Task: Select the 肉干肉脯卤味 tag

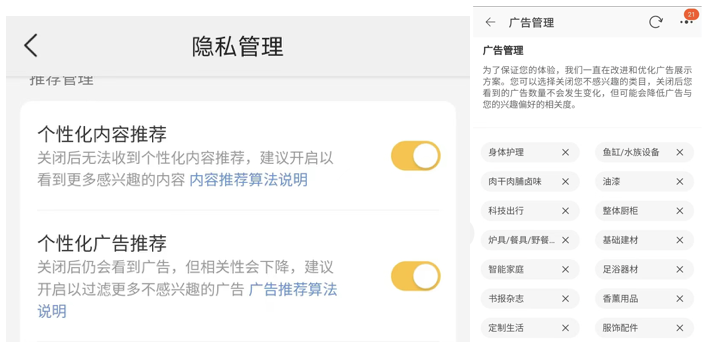Action: pyautogui.click(x=530, y=182)
